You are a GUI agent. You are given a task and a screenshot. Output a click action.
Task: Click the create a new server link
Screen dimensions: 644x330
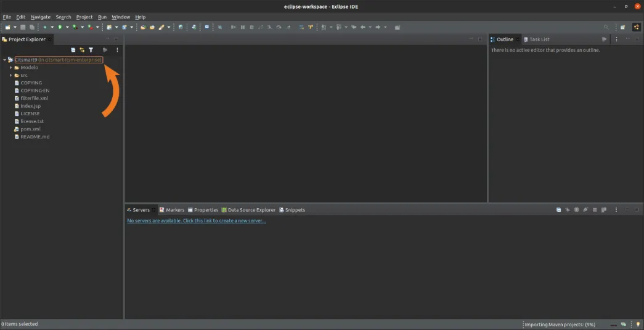197,221
